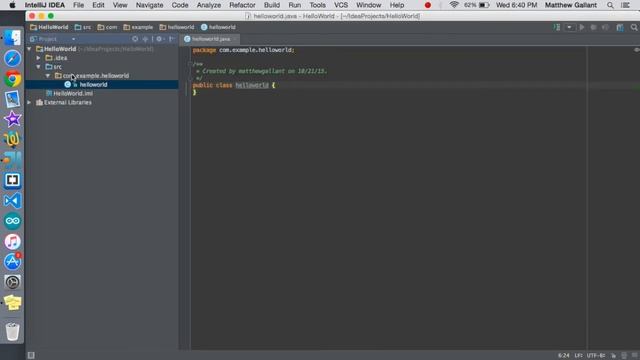The height and width of the screenshot is (360, 640).
Task: Select the .idea folder row
Action: pyautogui.click(x=102, y=58)
